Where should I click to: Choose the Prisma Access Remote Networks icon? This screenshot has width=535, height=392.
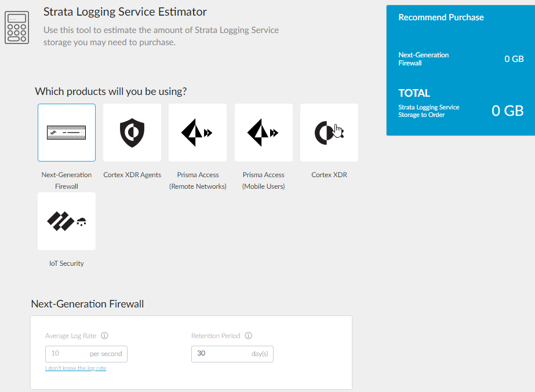click(x=198, y=133)
